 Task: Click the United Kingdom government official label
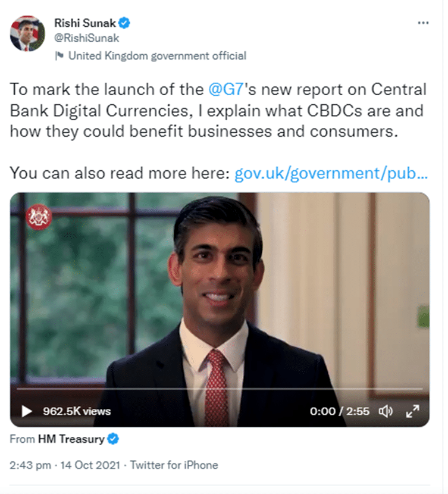tap(157, 56)
